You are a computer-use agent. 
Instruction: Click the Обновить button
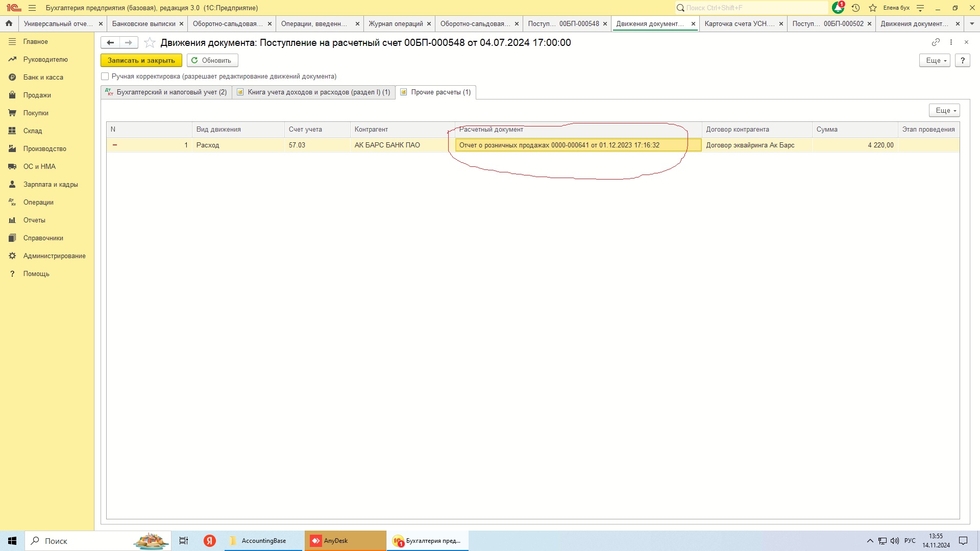[x=212, y=60]
